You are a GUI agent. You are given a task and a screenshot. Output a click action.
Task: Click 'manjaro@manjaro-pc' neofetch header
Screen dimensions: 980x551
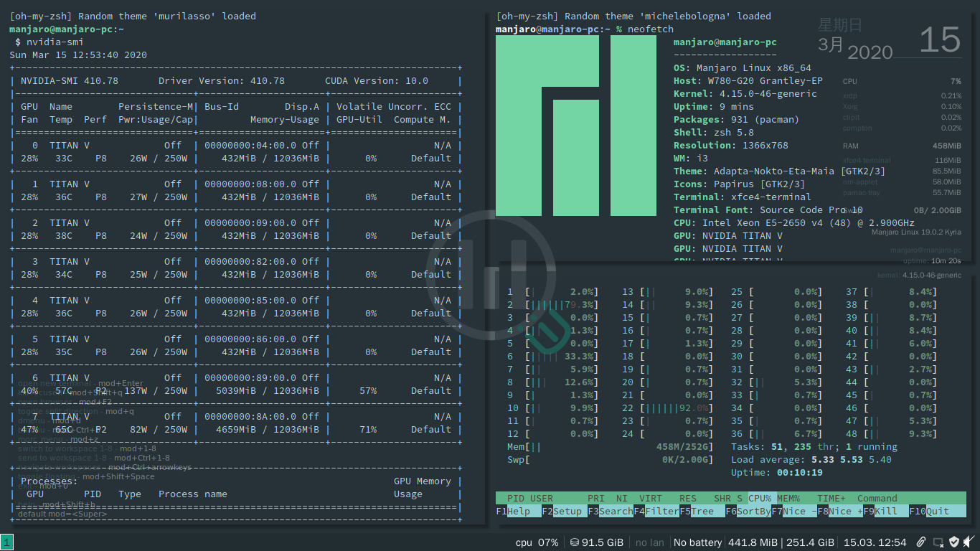(x=725, y=42)
